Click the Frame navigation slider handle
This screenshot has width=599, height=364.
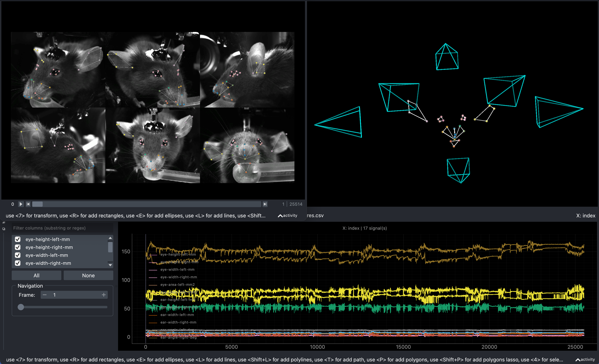pyautogui.click(x=21, y=307)
